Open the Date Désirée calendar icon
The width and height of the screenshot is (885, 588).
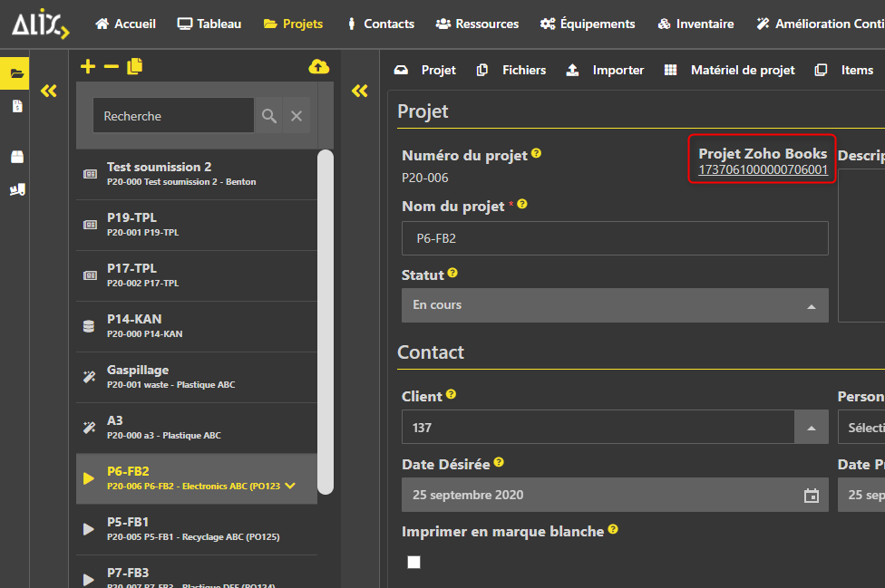pyautogui.click(x=811, y=496)
